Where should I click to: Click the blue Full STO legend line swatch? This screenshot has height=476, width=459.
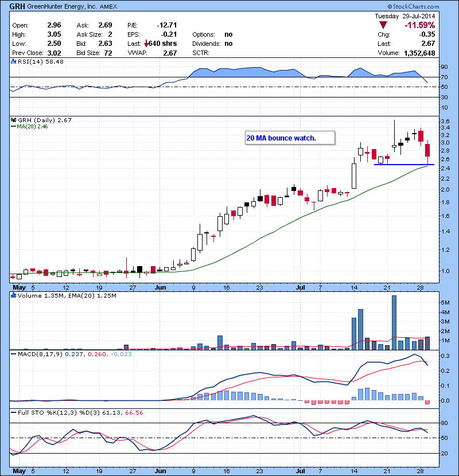click(x=13, y=412)
